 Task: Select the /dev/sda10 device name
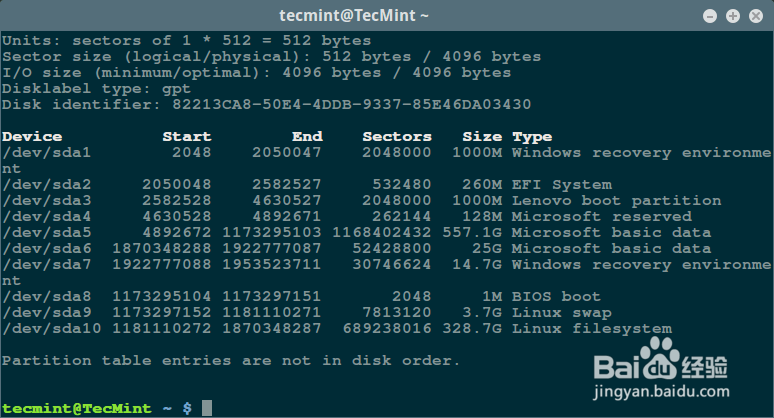(52, 329)
